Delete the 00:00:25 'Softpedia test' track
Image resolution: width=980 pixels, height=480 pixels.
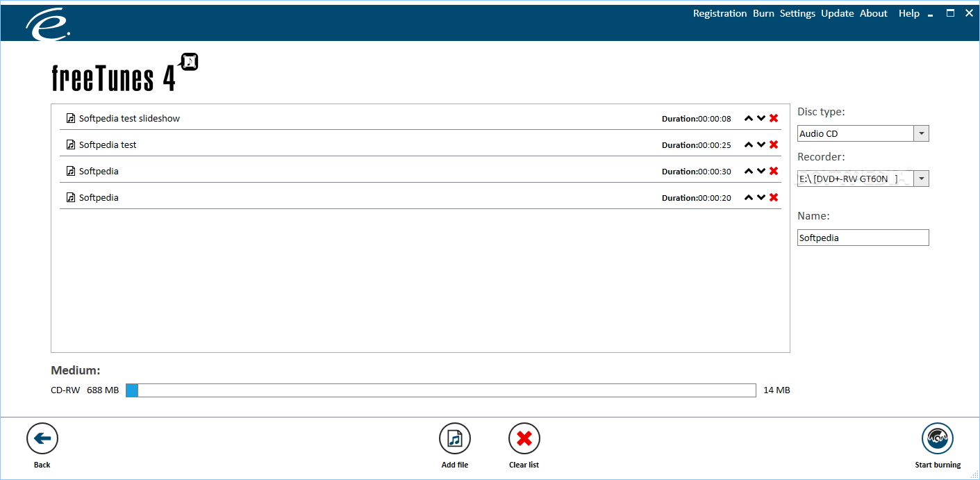click(x=774, y=144)
